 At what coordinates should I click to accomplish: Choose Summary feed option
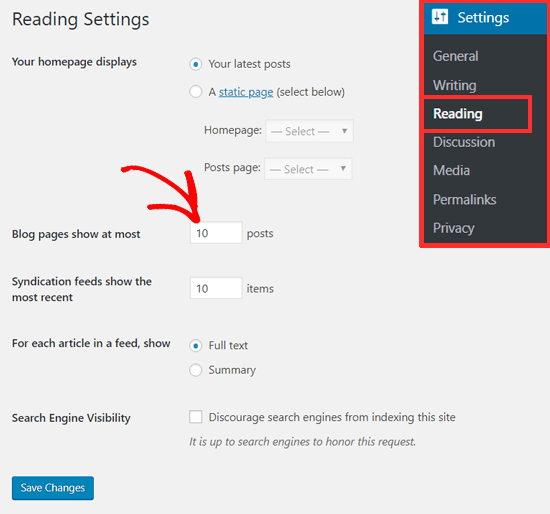pyautogui.click(x=195, y=370)
